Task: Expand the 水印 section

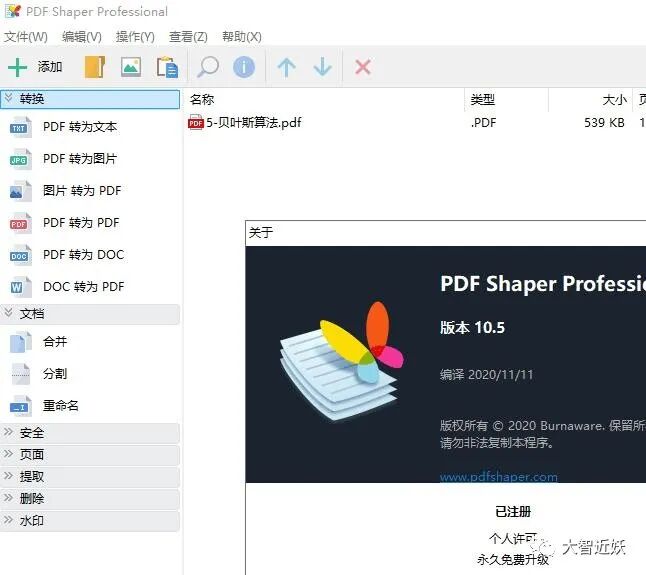Action: (x=90, y=521)
